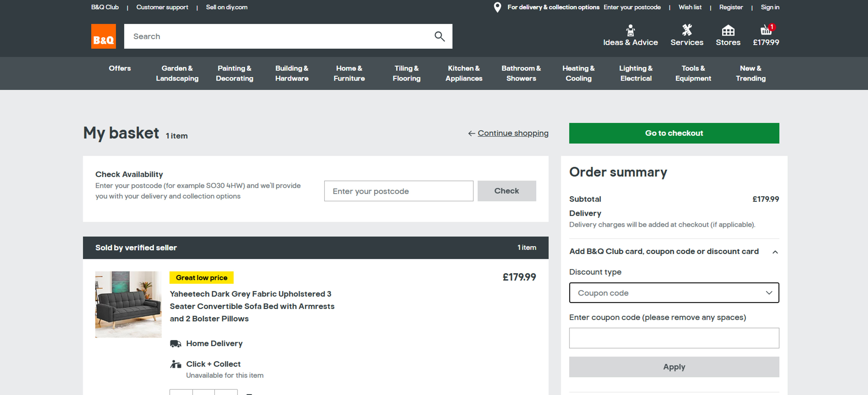The image size is (868, 395).
Task: Click the Sold by verified seller header
Action: pos(136,247)
